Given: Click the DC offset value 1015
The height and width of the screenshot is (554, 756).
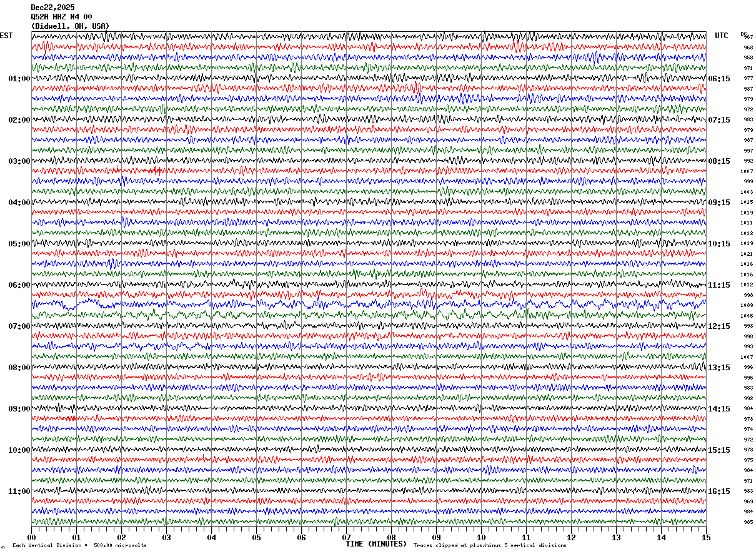Looking at the screenshot, I should (x=747, y=203).
